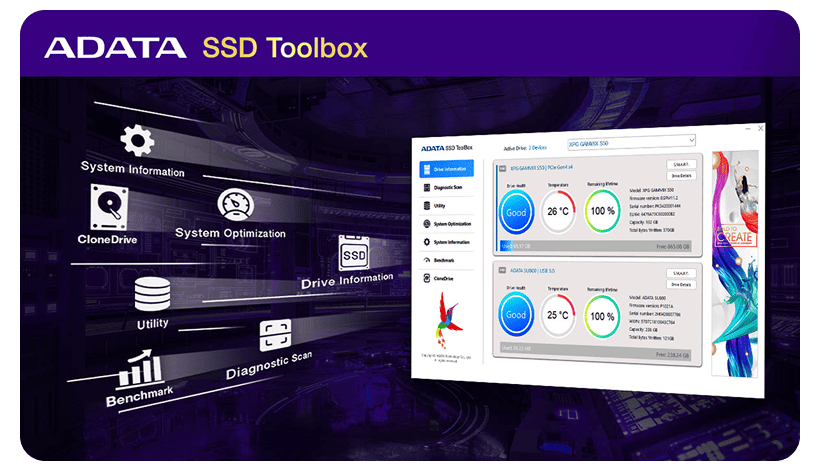Open Drive Details for the XPG GAMMIX S50

(x=681, y=176)
